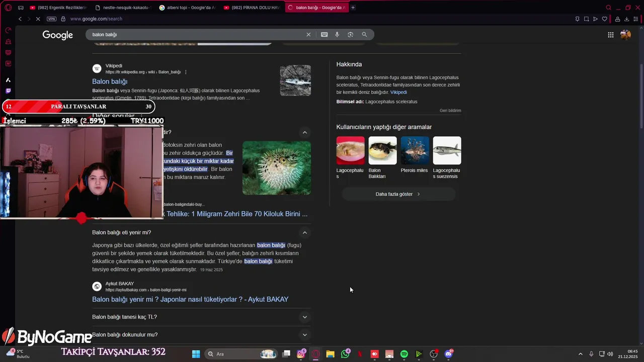Open 'Lagocephalus suezensis' related search card
Image resolution: width=644 pixels, height=362 pixels.
tap(447, 158)
